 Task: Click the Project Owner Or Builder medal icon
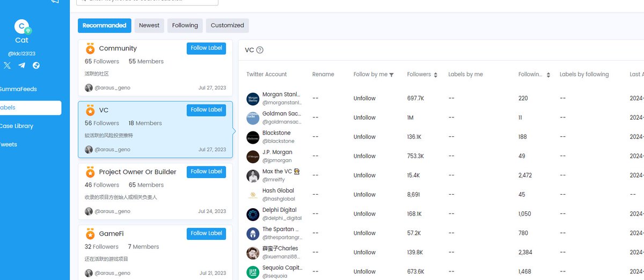tap(90, 172)
